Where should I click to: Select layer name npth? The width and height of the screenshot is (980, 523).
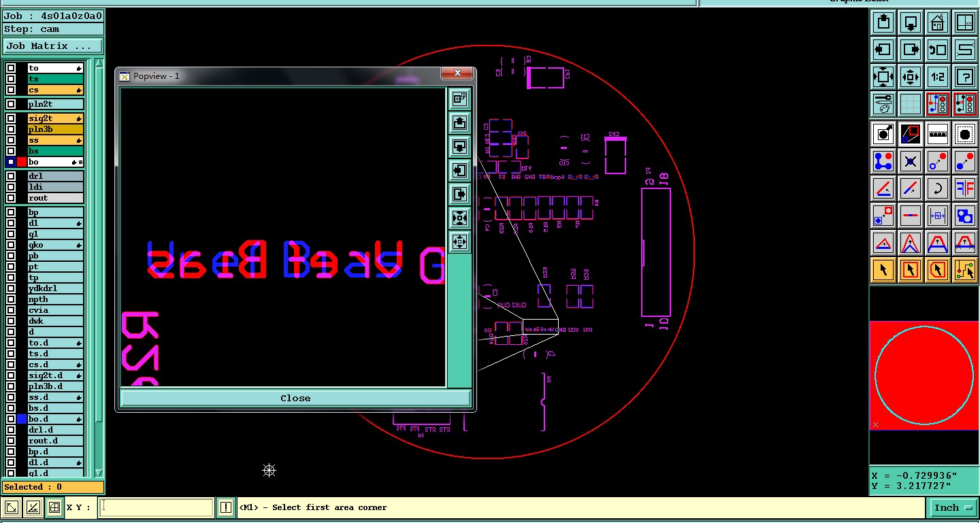[x=55, y=299]
